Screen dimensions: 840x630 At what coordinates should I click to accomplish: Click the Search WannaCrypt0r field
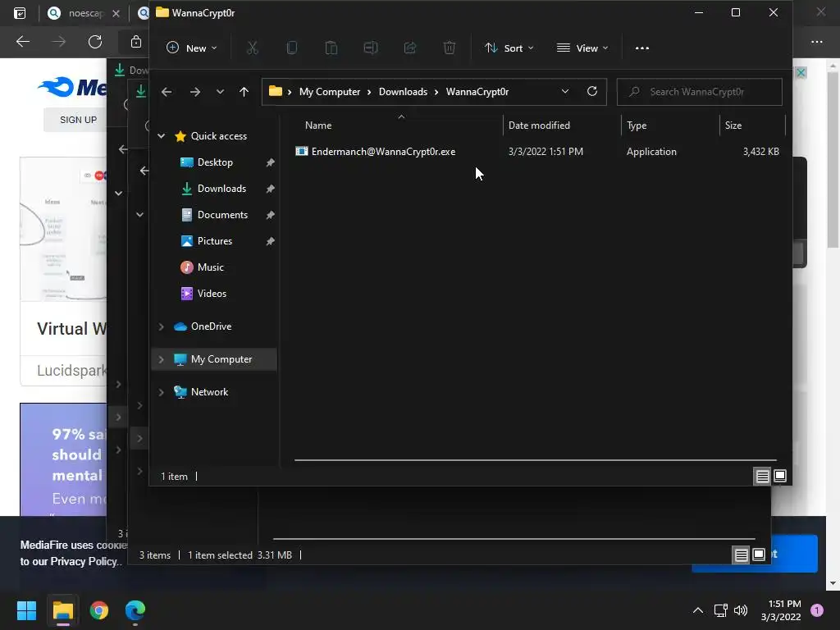click(x=699, y=92)
